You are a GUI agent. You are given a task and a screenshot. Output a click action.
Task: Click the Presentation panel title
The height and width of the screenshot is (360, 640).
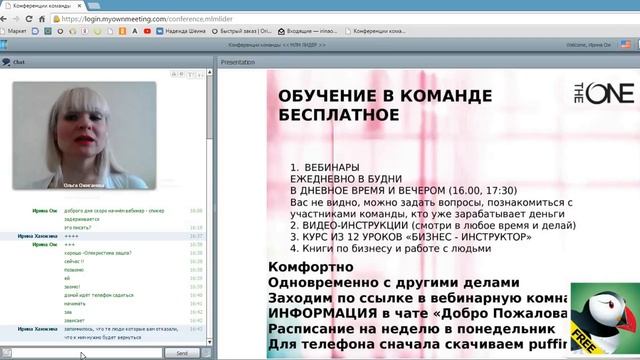(238, 62)
